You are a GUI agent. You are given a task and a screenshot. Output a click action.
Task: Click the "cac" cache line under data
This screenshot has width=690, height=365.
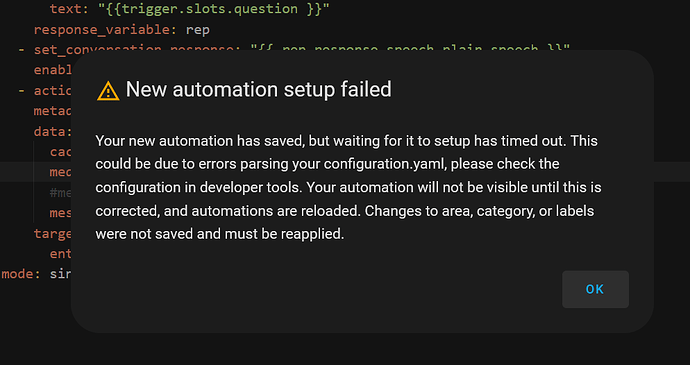pyautogui.click(x=61, y=151)
